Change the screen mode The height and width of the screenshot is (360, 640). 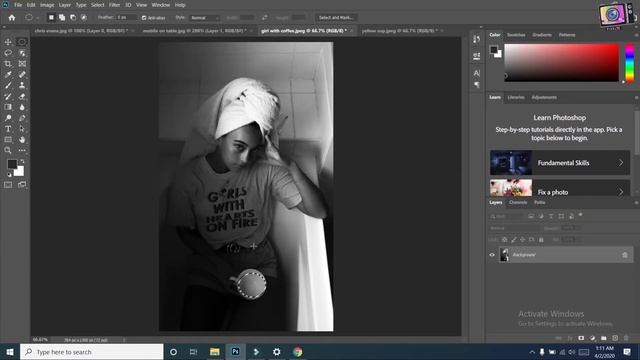[x=22, y=185]
